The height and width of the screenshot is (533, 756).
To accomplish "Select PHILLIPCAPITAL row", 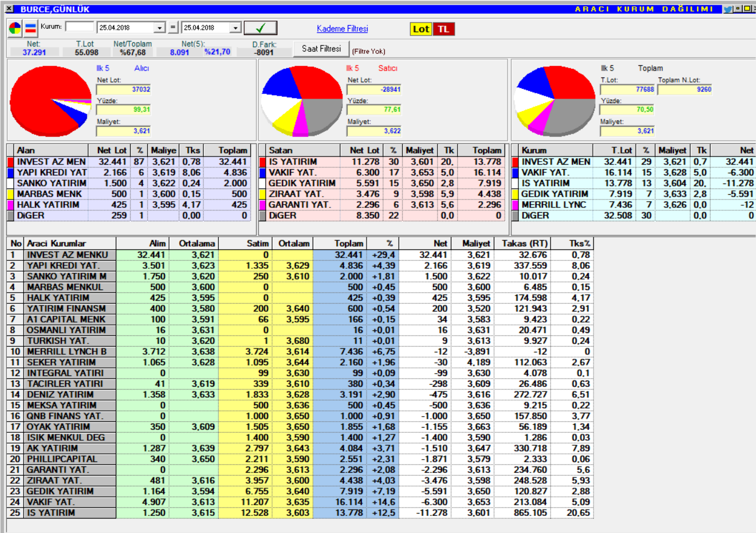I will [300, 459].
